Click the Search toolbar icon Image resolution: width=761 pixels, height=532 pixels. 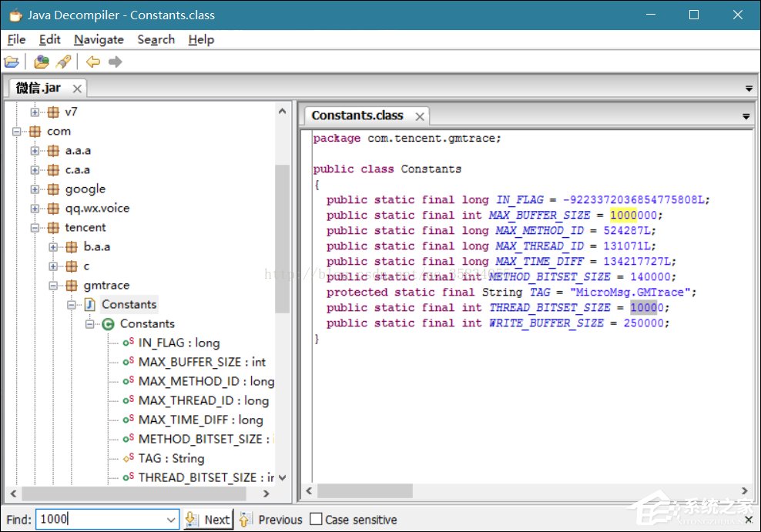click(64, 62)
